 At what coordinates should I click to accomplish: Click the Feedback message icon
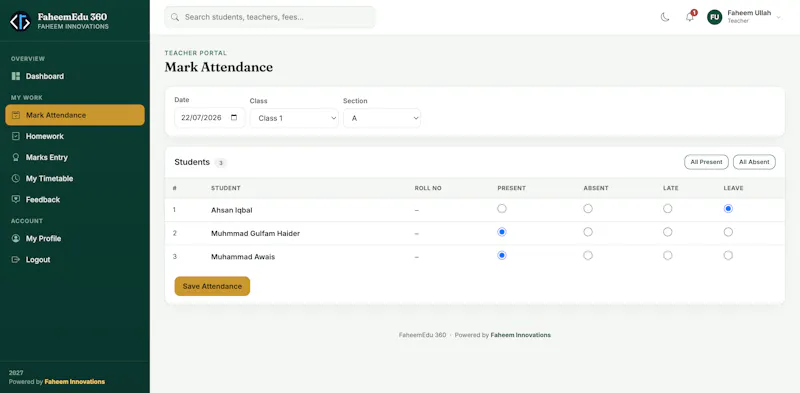click(x=16, y=200)
